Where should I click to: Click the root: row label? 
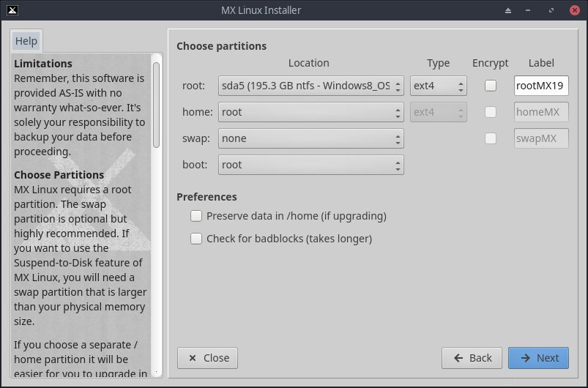tap(193, 86)
